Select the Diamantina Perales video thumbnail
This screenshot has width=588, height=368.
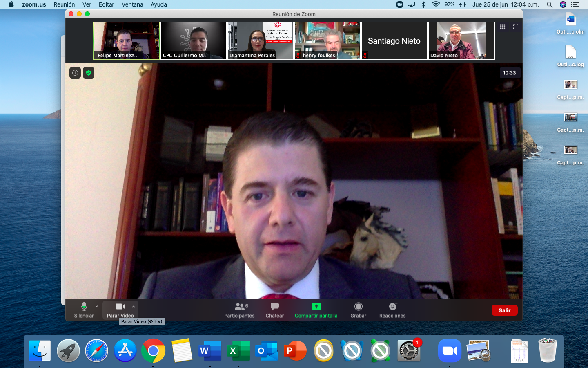click(x=260, y=41)
